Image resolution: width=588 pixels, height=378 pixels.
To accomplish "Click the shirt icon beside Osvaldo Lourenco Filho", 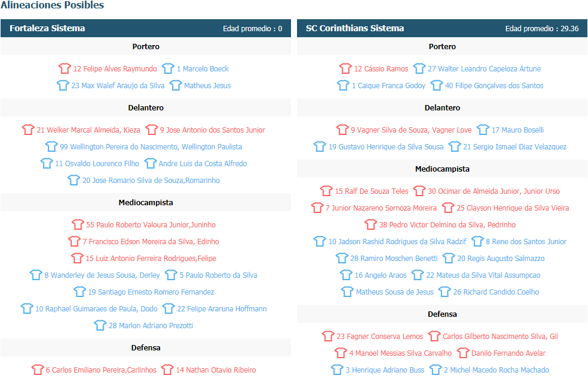I will [47, 163].
